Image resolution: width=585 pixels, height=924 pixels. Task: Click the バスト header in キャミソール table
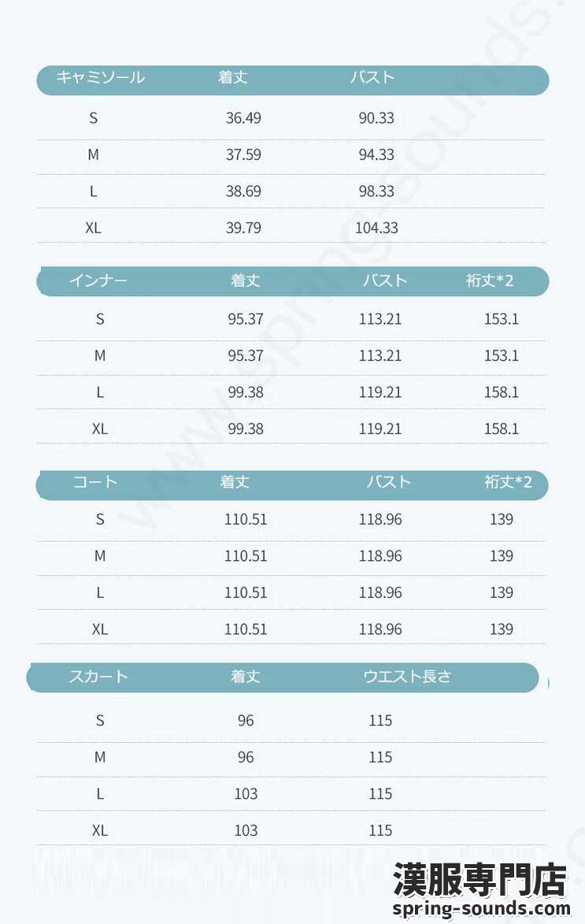pyautogui.click(x=372, y=77)
